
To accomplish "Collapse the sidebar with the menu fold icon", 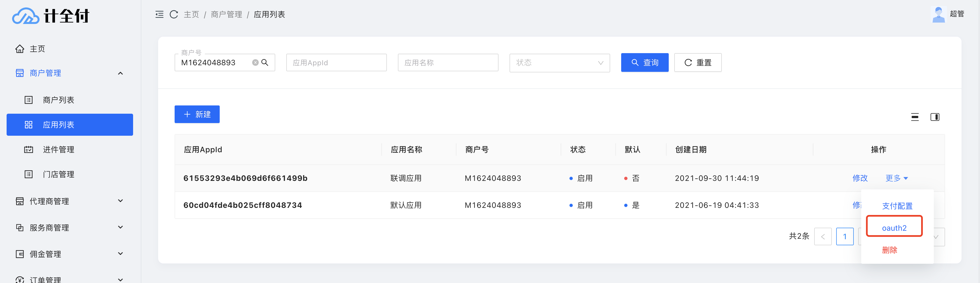I will point(159,15).
